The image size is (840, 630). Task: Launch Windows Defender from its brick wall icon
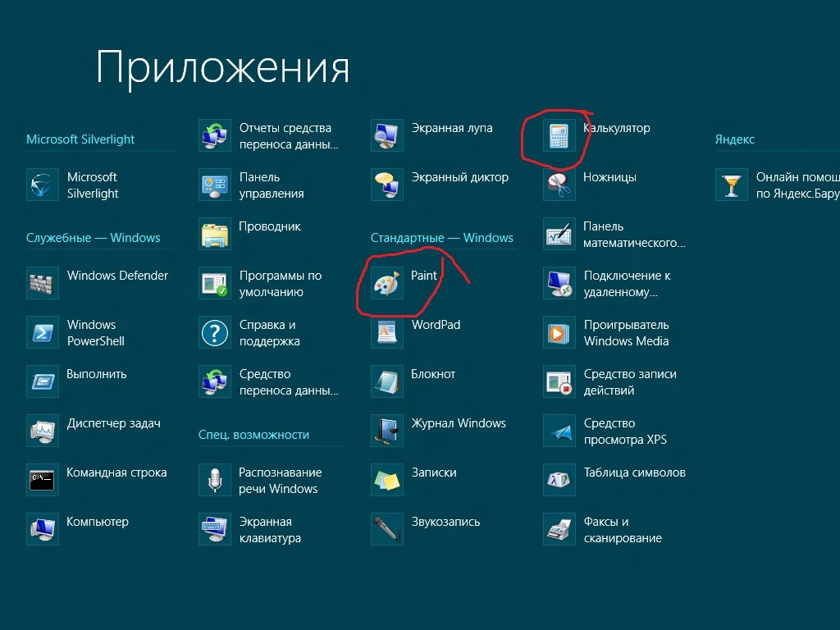(x=43, y=283)
